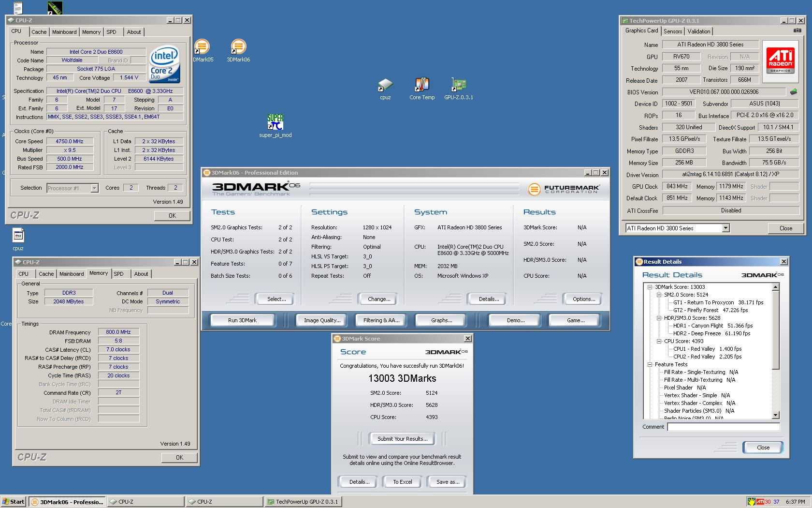Click the ATI tray icon in system tray
Viewport: 812px width, 508px height.
pos(760,502)
